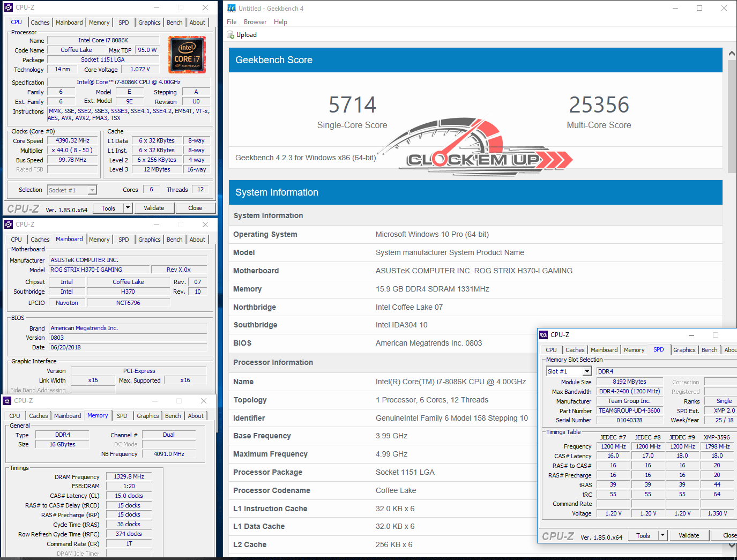
Task: Open the Tools dropdown arrow in the CPU window
Action: [x=128, y=208]
